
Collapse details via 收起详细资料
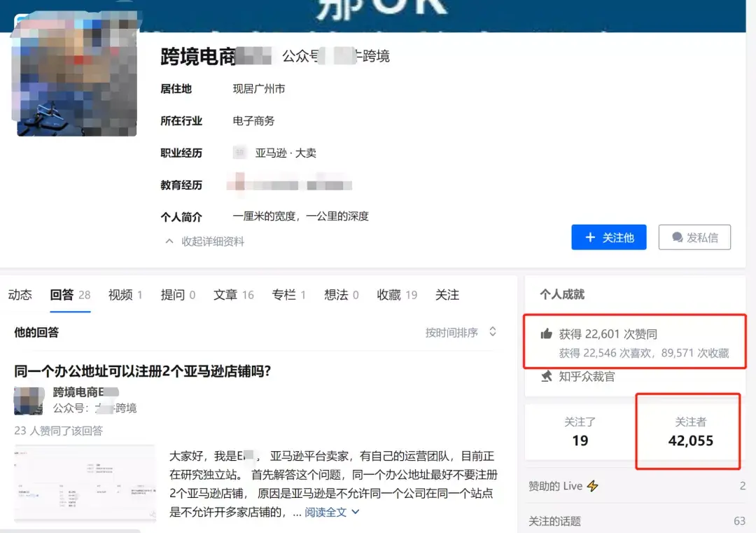(213, 241)
